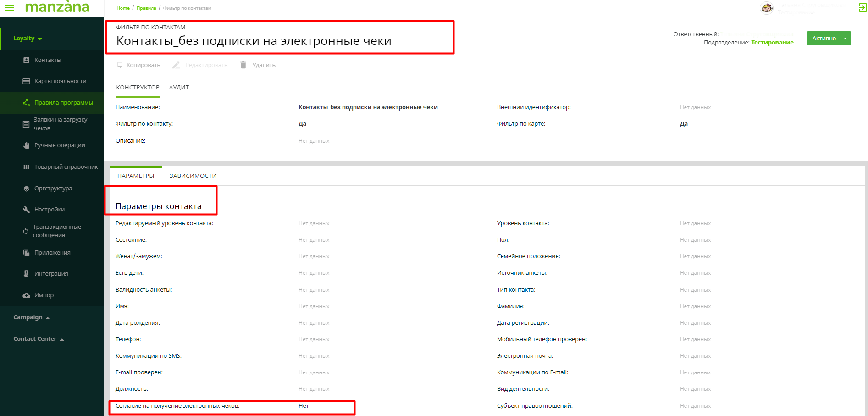Open Контакты via its sidebar icon
Viewport: 868px width, 416px height.
[26, 60]
